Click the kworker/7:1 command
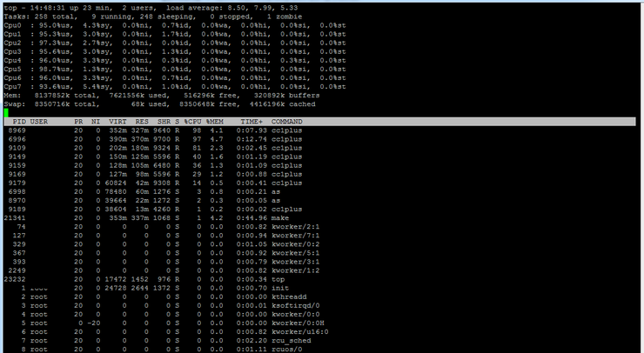 [x=296, y=236]
